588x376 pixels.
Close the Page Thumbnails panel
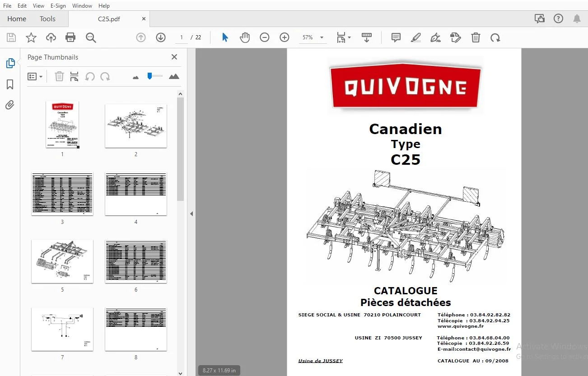(174, 57)
